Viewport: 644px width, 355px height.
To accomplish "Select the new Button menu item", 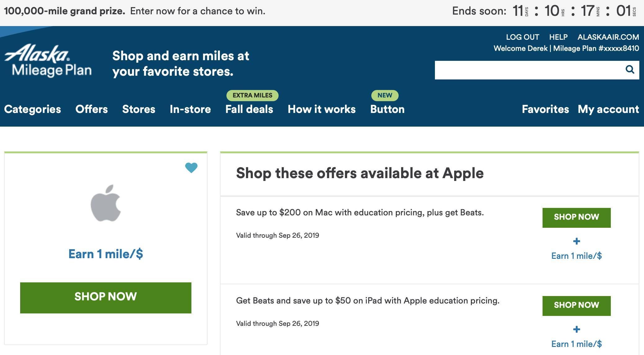I will tap(387, 109).
